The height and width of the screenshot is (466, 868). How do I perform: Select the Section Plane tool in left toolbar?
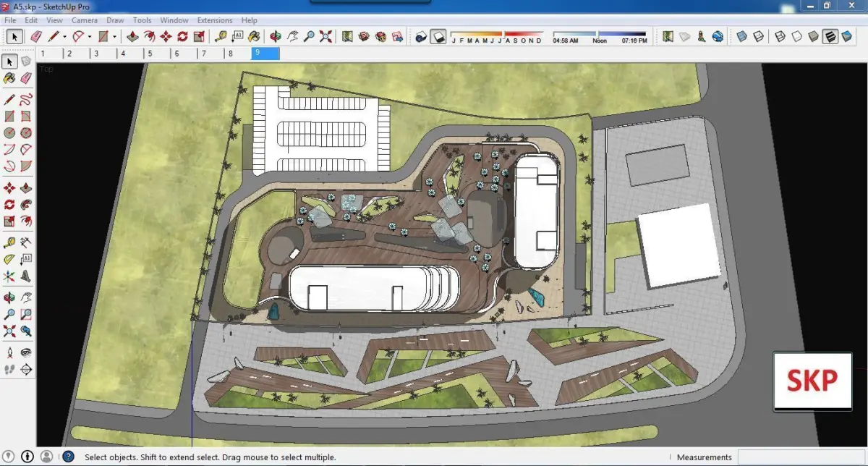(26, 369)
